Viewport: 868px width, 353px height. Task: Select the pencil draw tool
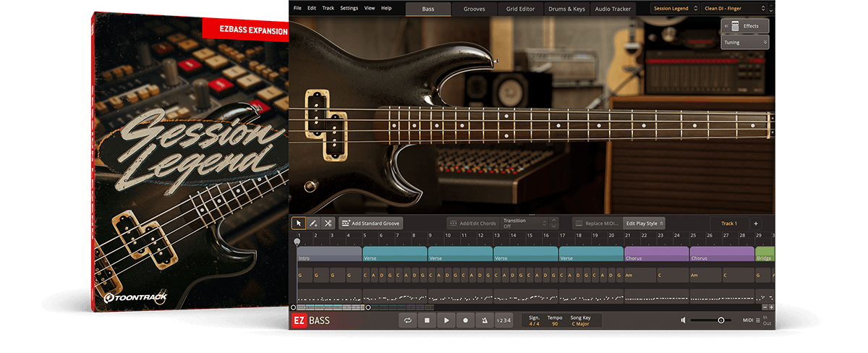[313, 224]
